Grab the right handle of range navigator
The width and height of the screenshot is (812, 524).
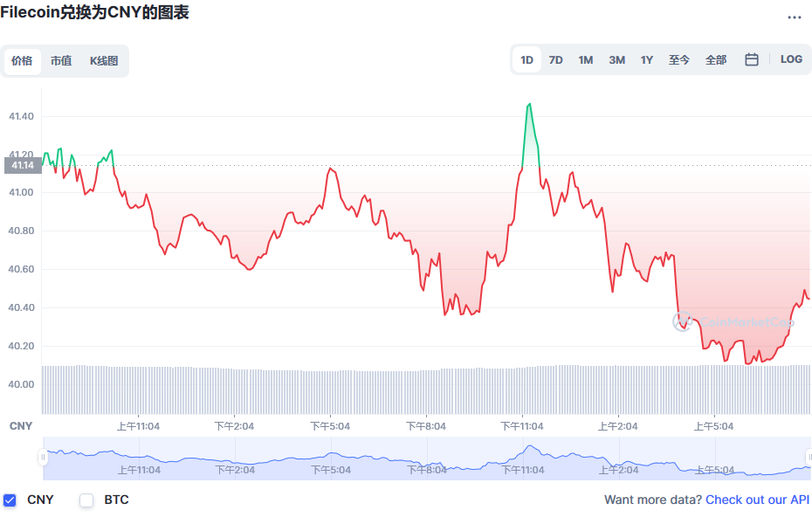[x=809, y=458]
